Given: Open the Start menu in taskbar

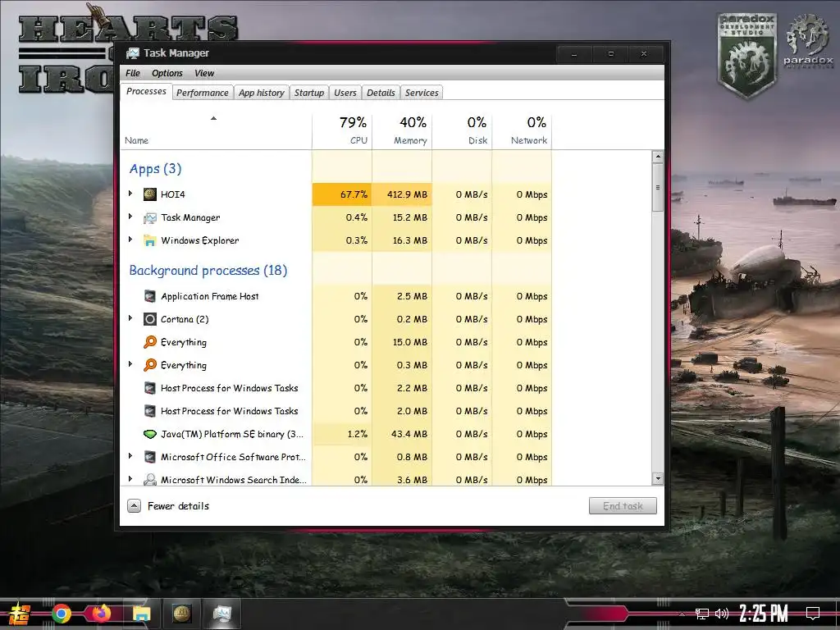Looking at the screenshot, I should tap(19, 614).
